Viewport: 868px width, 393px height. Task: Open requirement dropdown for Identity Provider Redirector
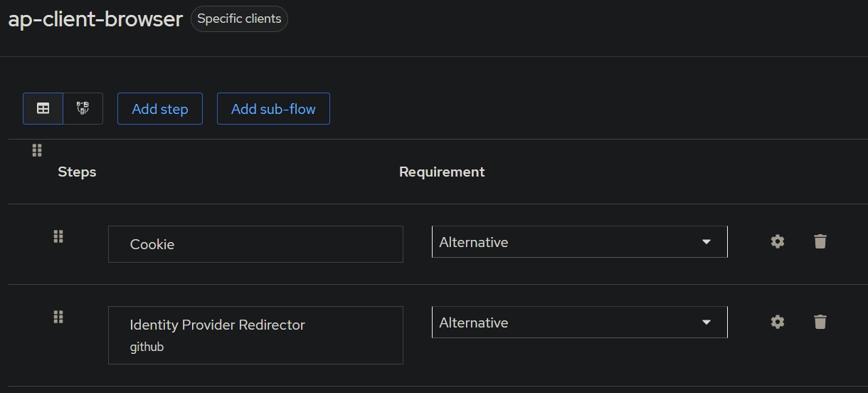pos(580,323)
